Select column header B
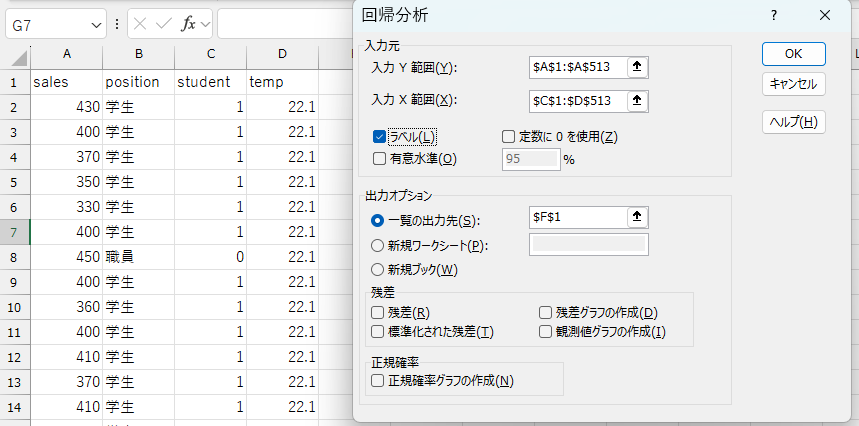The height and width of the screenshot is (426, 859). click(x=139, y=54)
